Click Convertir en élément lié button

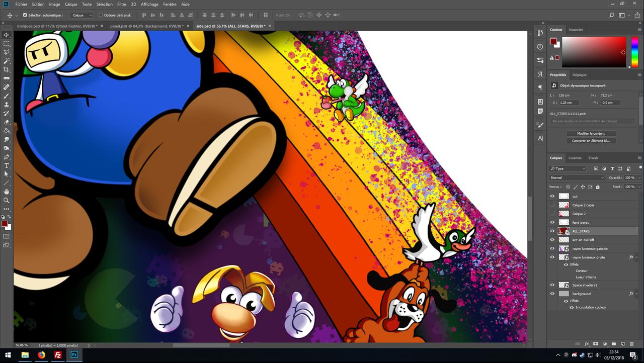(591, 141)
